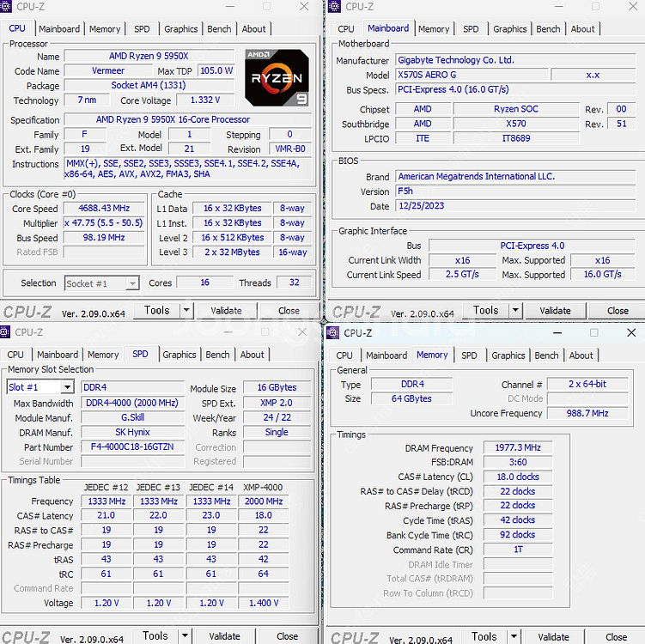The image size is (645, 644).
Task: Open Bench tab in CPU window
Action: 219,29
